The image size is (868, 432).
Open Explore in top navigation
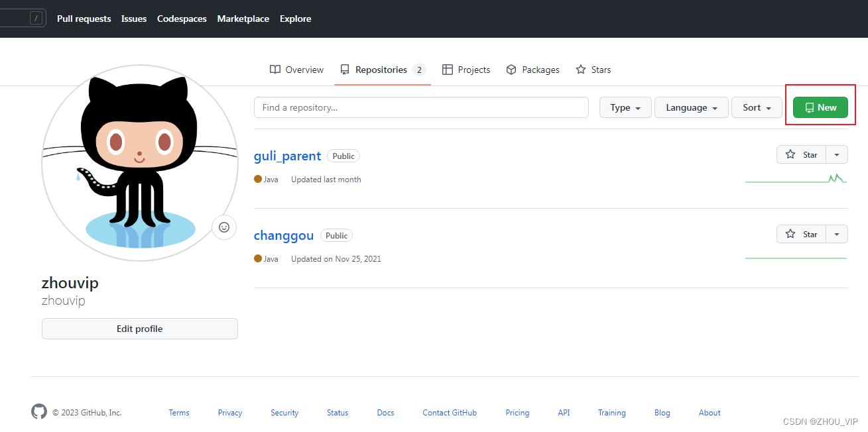pos(296,19)
